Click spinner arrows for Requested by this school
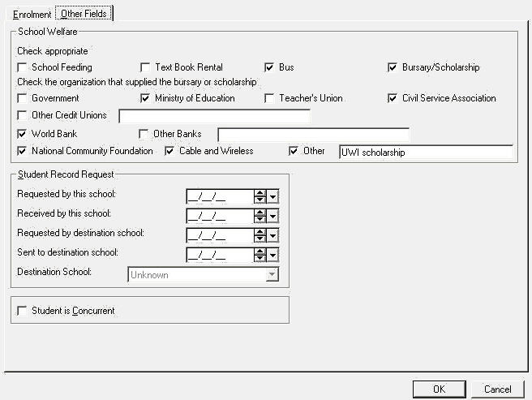 (x=260, y=196)
